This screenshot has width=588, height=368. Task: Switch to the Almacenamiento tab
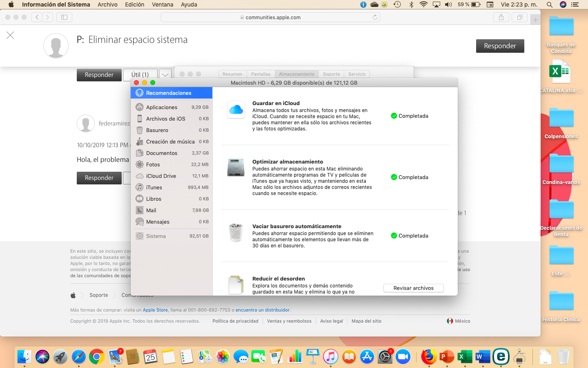pos(296,74)
